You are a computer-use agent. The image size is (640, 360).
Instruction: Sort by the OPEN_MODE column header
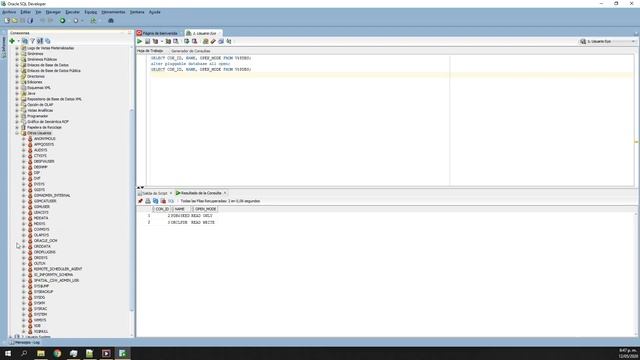205,209
